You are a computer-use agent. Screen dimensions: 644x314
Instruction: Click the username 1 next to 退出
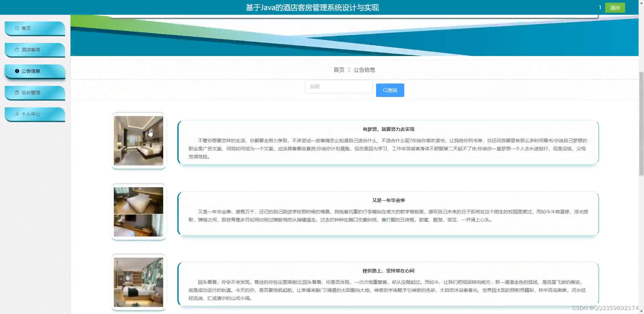click(x=600, y=7)
